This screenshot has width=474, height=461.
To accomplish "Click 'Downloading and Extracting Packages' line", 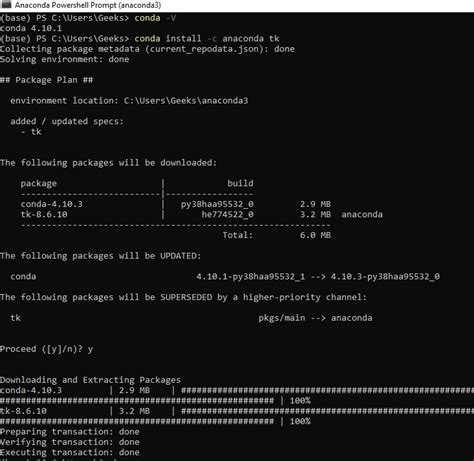I will coord(90,380).
